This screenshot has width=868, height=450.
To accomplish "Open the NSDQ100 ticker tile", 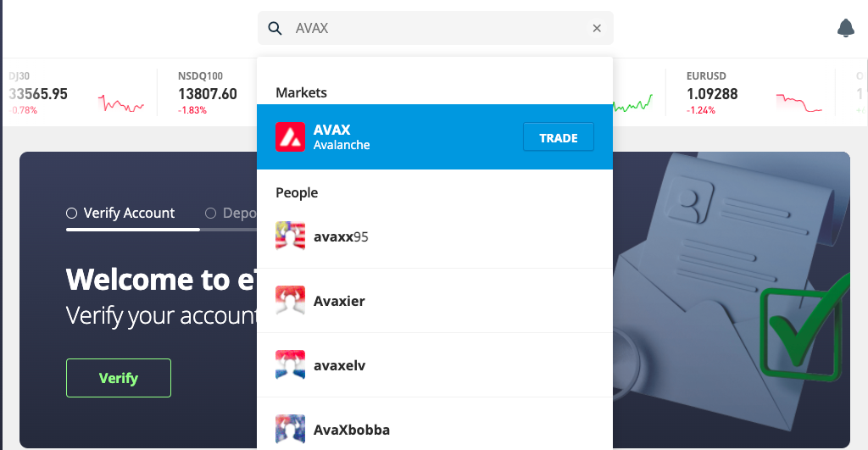I will click(x=207, y=92).
